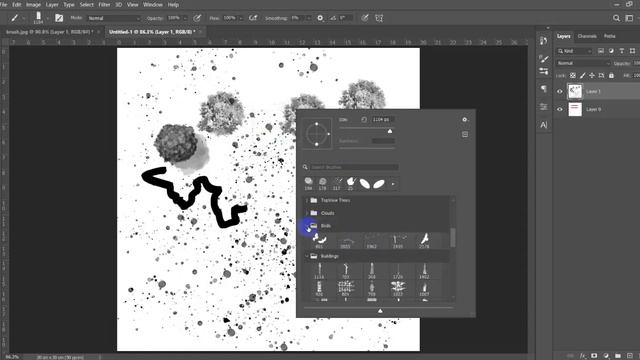640x360 pixels.
Task: Open the Brushes presets panel icon in dock
Action: (x=543, y=71)
